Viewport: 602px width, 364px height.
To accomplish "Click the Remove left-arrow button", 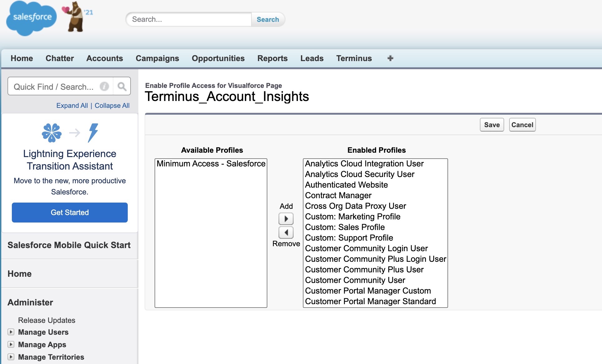I will tap(286, 232).
